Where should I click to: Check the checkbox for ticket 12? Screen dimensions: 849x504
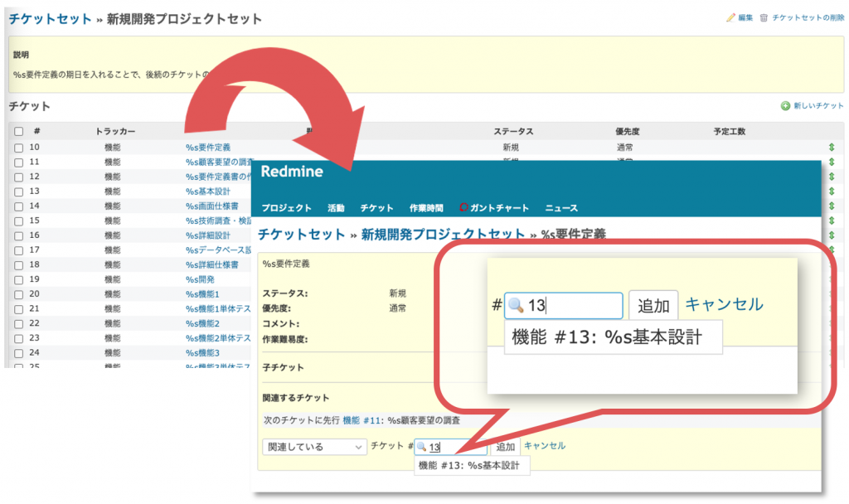click(19, 177)
